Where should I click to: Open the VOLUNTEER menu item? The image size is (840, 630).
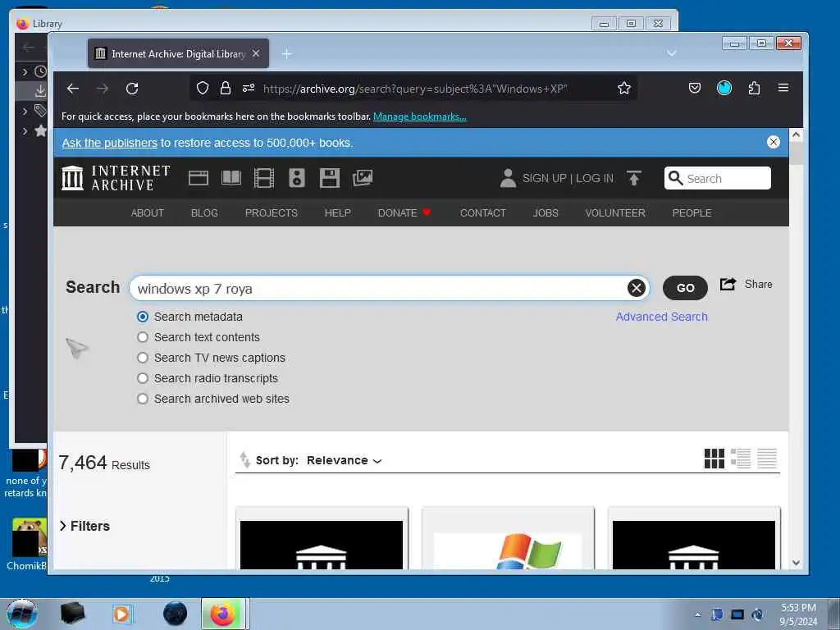615,212
